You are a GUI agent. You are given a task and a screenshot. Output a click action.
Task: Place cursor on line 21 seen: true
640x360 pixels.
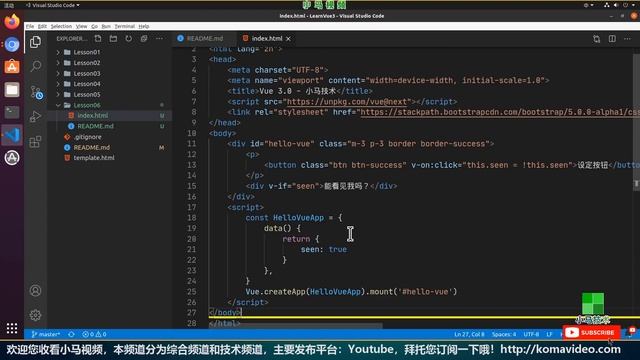[x=324, y=249]
